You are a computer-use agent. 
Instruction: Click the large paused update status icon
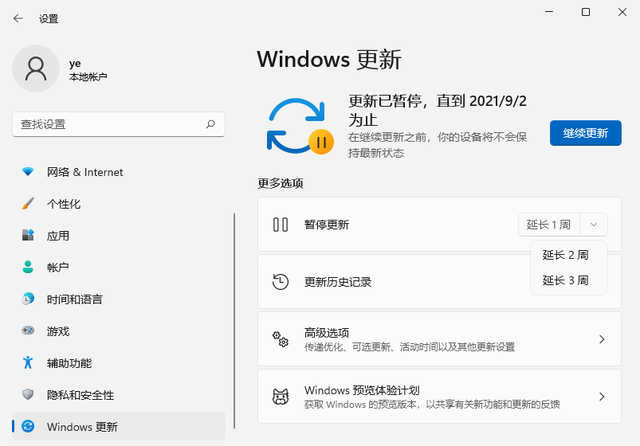click(x=300, y=126)
